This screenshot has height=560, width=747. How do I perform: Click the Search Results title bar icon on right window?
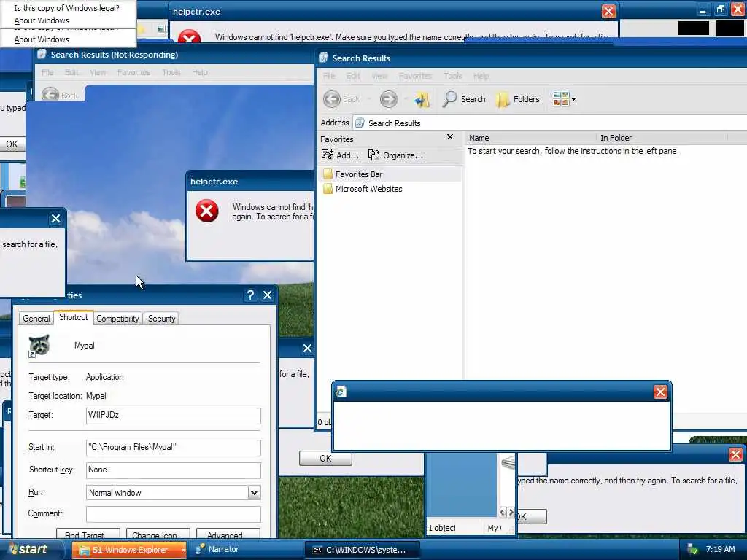[x=323, y=58]
